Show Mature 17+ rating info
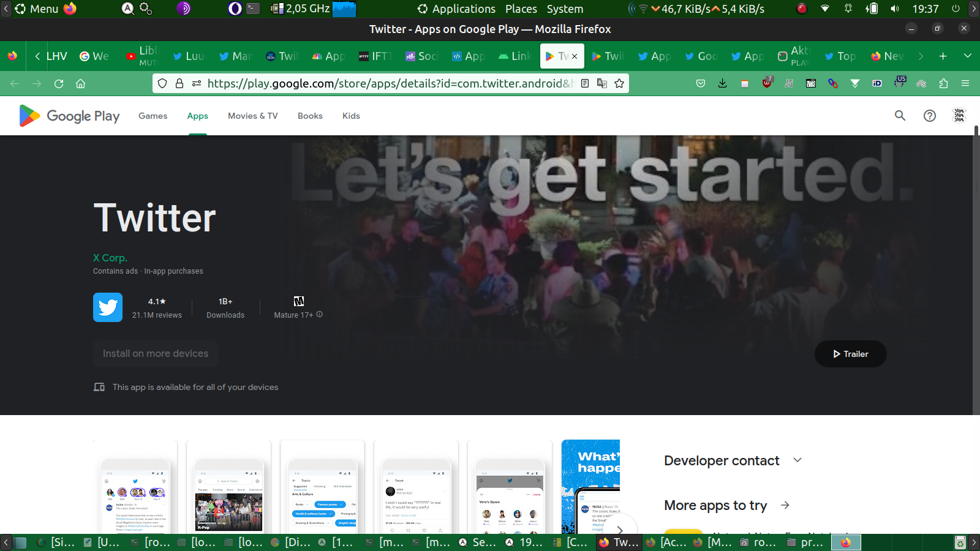 [319, 315]
